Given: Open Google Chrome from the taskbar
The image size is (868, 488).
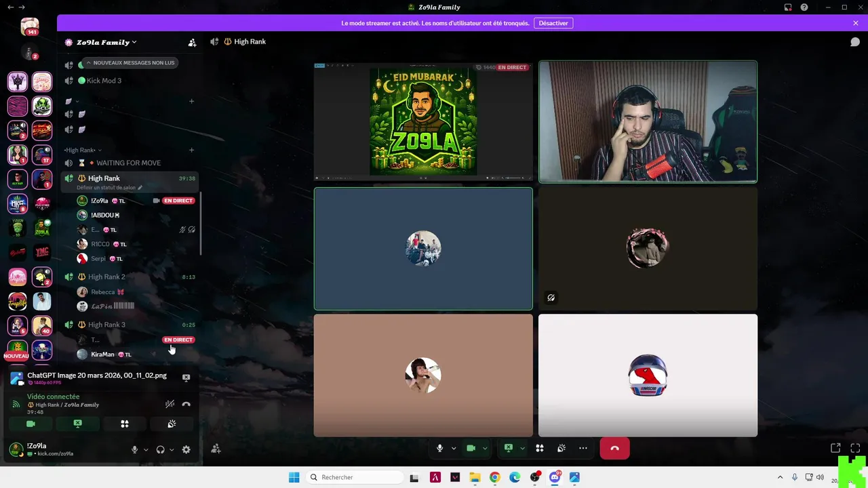Looking at the screenshot, I should pyautogui.click(x=494, y=477).
